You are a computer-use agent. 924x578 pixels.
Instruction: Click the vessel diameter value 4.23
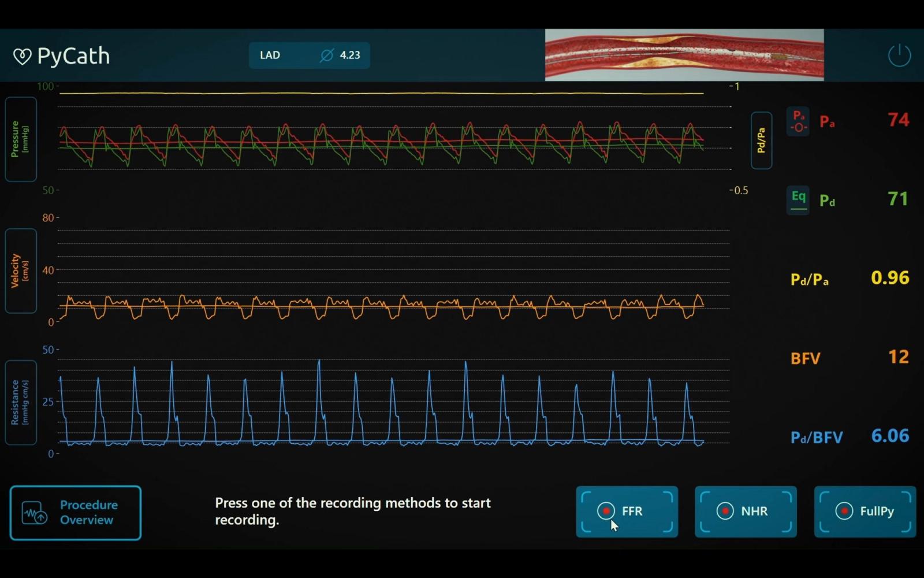click(x=350, y=55)
